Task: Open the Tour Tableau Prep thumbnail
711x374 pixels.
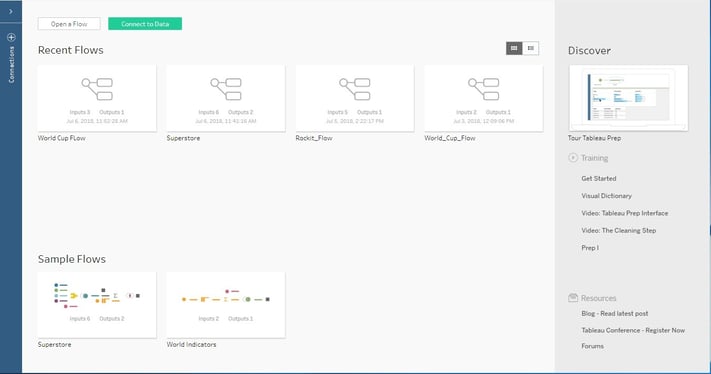Action: coord(628,97)
